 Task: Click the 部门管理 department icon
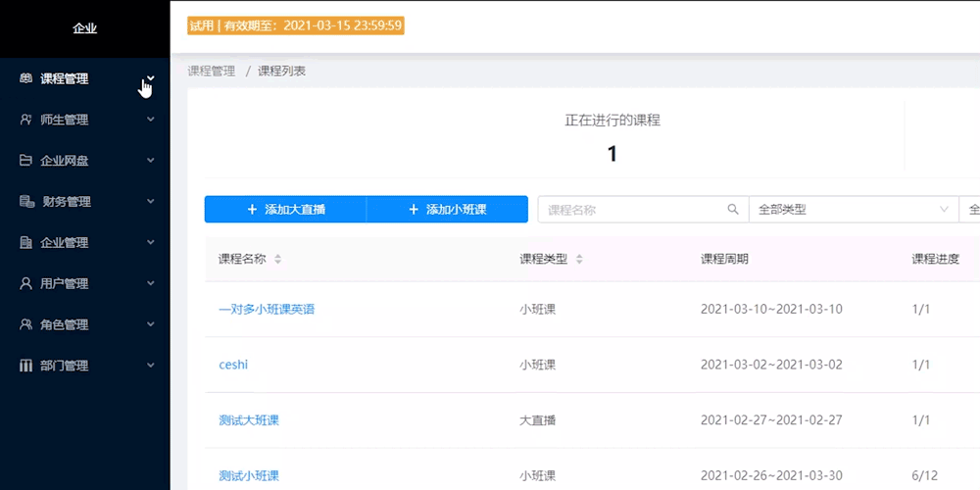(25, 366)
